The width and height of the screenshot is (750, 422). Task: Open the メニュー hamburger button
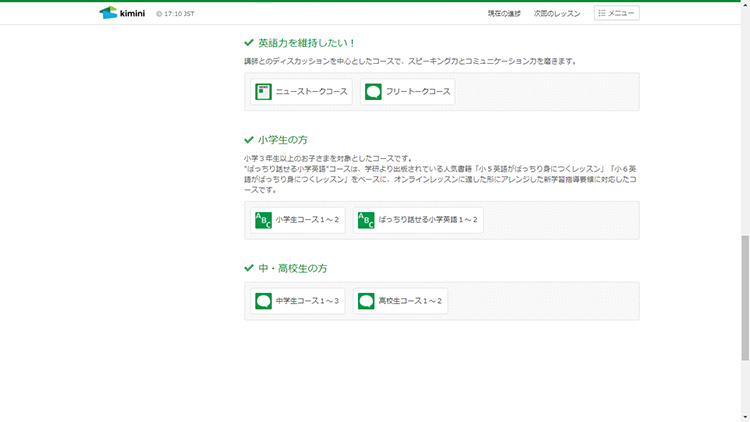(x=616, y=13)
